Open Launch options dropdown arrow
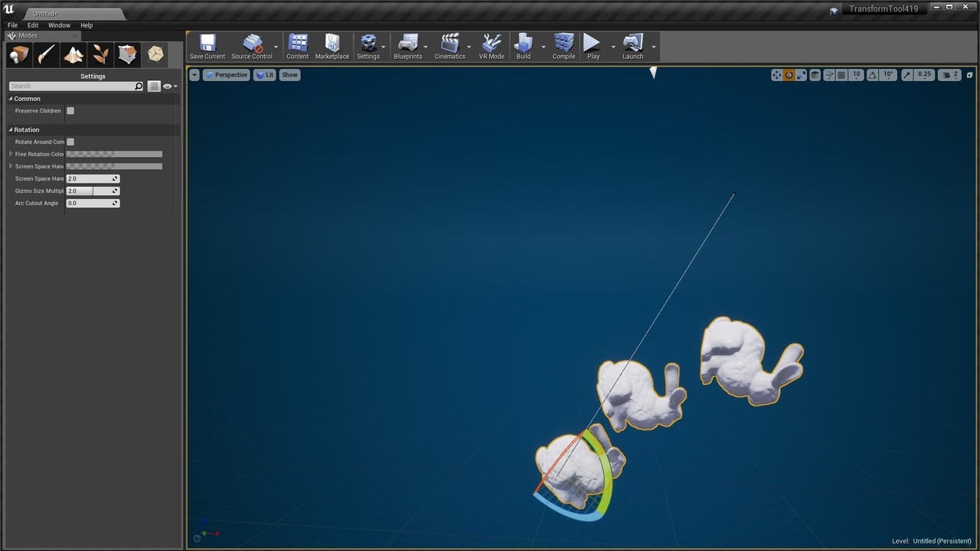This screenshot has height=551, width=980. [x=653, y=47]
